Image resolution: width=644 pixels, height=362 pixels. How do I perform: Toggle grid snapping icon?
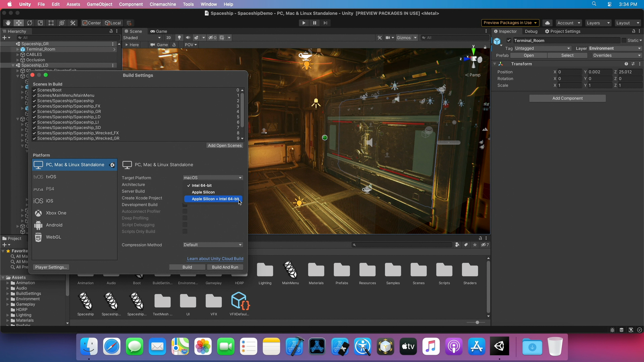[129, 23]
